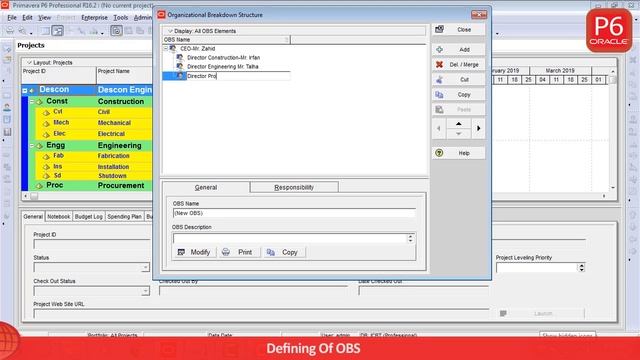Image resolution: width=640 pixels, height=360 pixels.
Task: Select the Elec Electrical row
Action: (x=94, y=133)
